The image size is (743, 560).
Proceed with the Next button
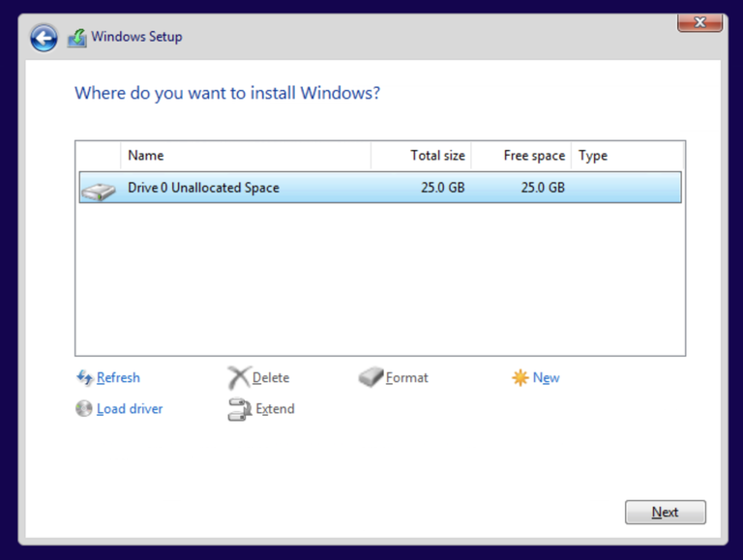point(666,513)
